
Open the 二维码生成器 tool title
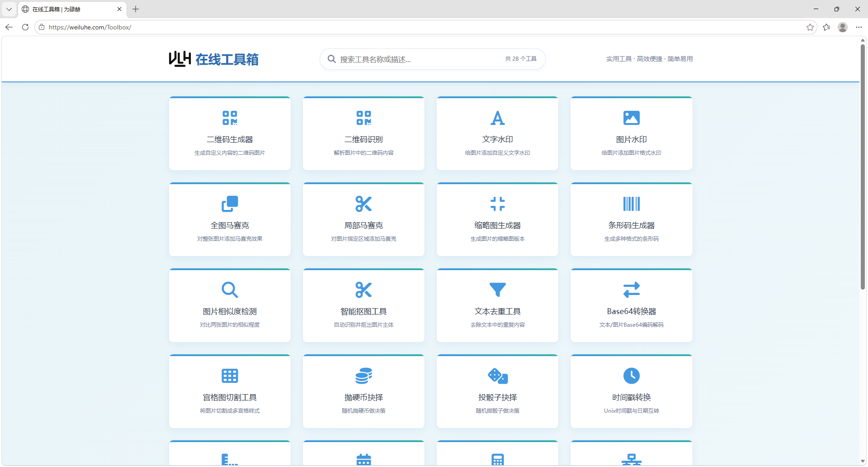(230, 139)
